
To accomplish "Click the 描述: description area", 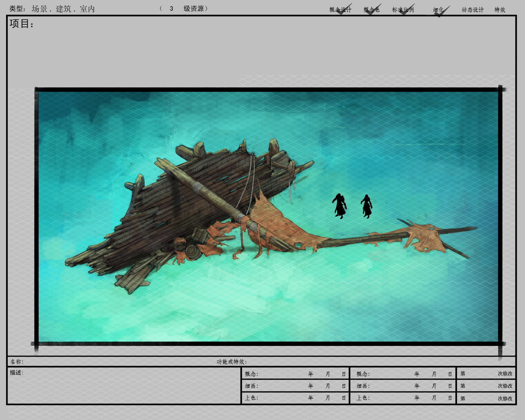I will 124,386.
